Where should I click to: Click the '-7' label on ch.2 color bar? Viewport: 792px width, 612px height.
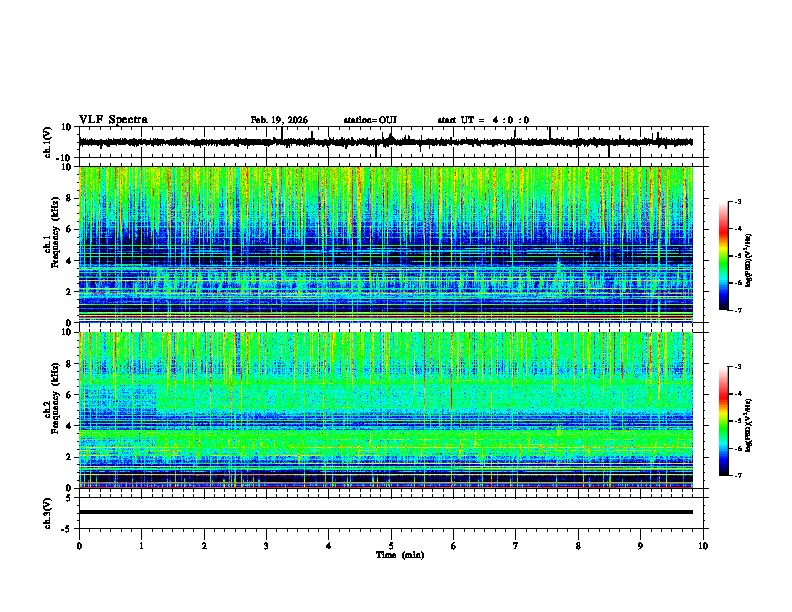pyautogui.click(x=738, y=475)
